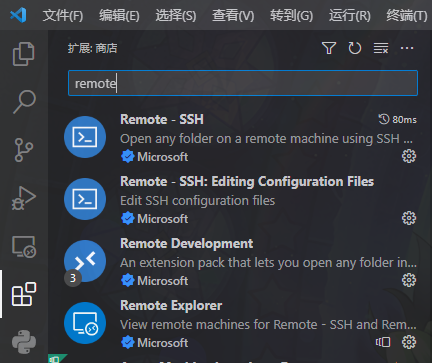Open manage gear for Remote Explorer
Image resolution: width=432 pixels, height=363 pixels.
(409, 342)
